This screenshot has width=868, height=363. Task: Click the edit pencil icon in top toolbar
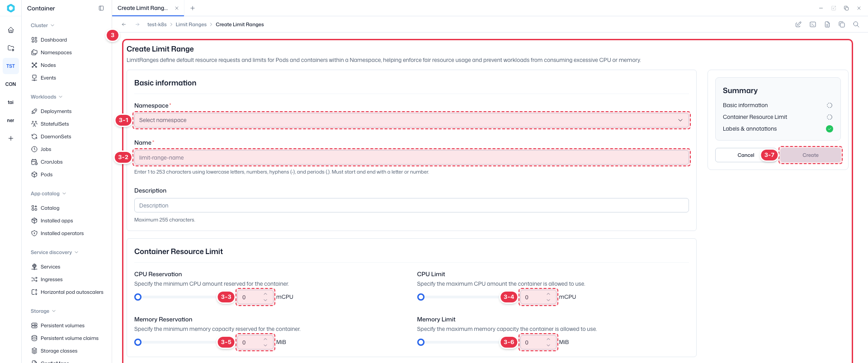pyautogui.click(x=798, y=24)
